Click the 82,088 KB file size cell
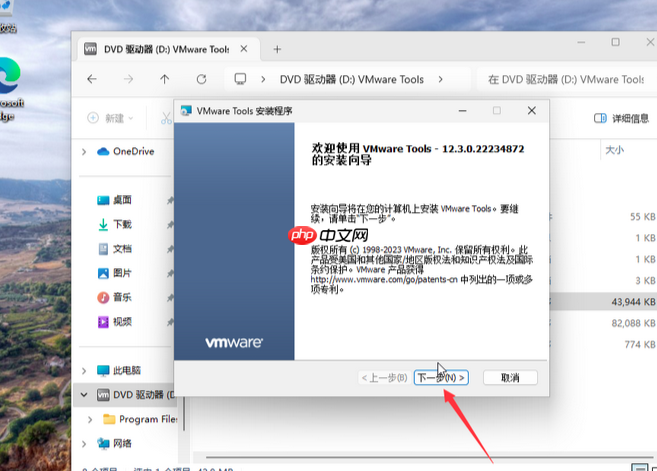 pyautogui.click(x=633, y=323)
